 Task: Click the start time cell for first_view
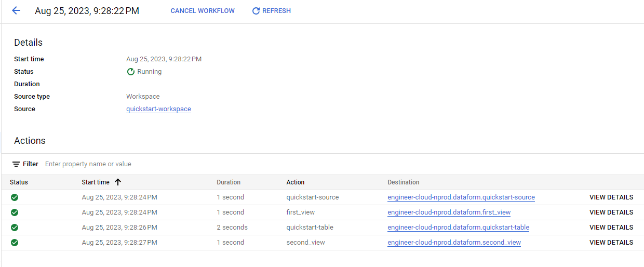(119, 212)
